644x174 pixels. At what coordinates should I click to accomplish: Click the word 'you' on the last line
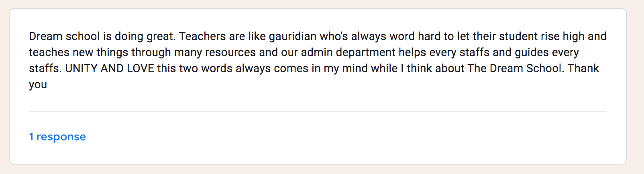(38, 85)
